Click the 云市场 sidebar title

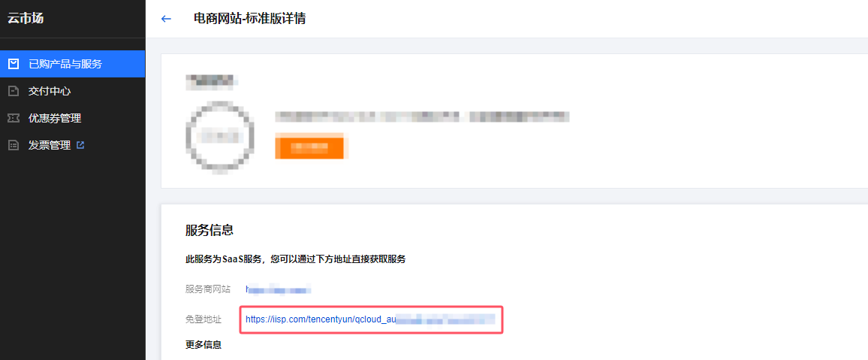click(26, 18)
